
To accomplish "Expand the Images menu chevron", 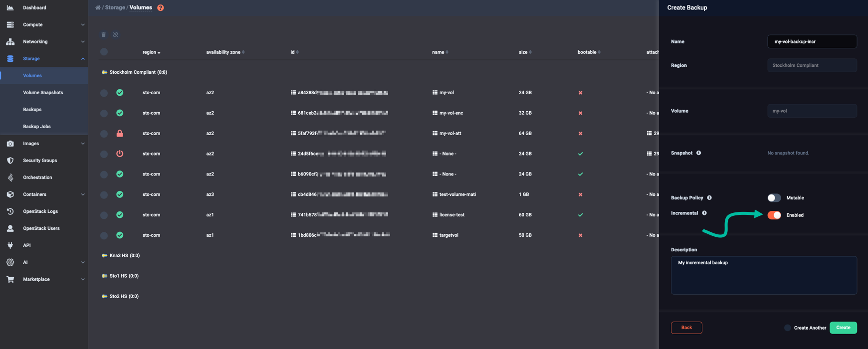I will [83, 143].
